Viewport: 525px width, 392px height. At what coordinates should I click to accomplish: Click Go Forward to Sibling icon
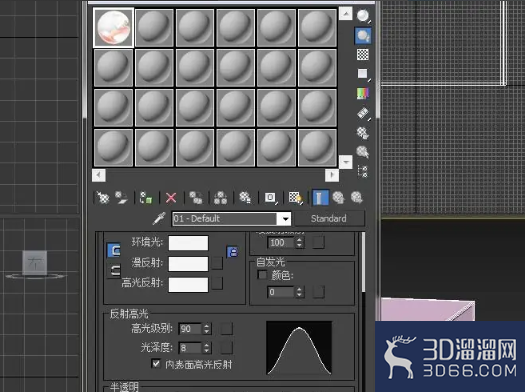(357, 198)
